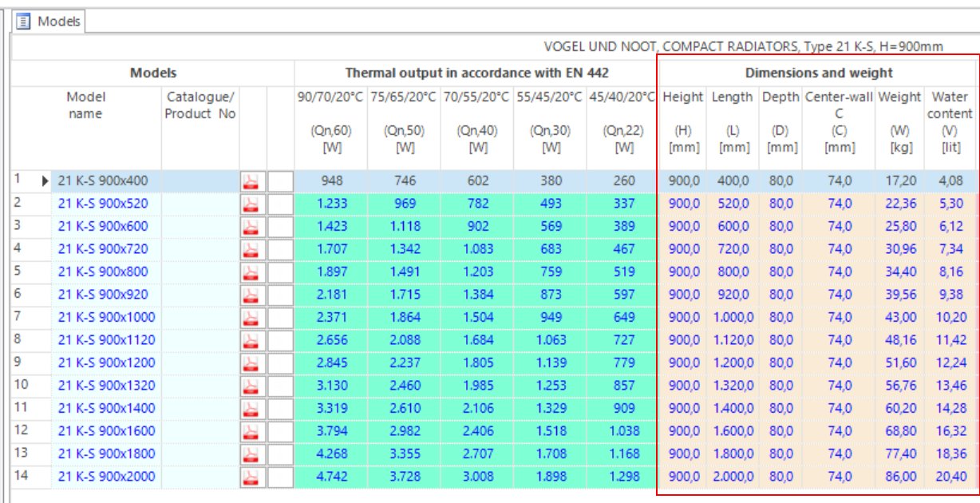Click thermal output cell 948

[330, 181]
